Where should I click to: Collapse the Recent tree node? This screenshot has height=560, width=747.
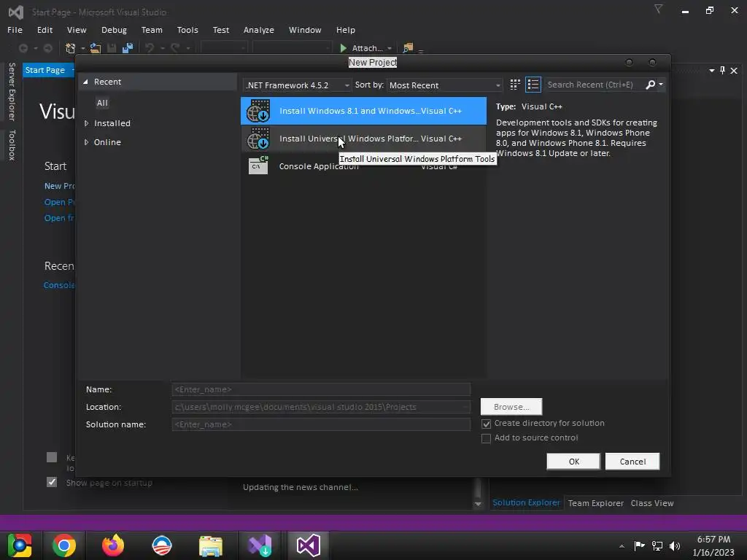pos(86,82)
